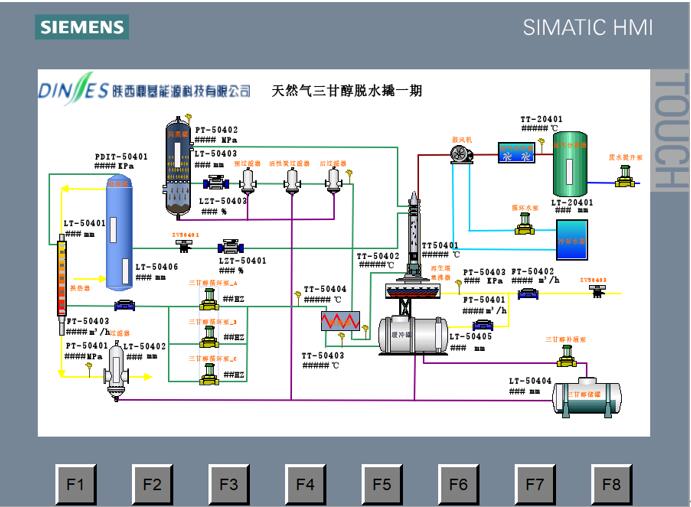This screenshot has width=691, height=507.
Task: Click the air cooler with fans
Action: coord(516,154)
